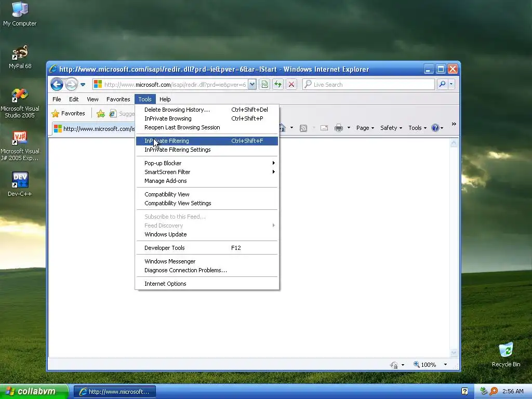Viewport: 532px width, 399px height.
Task: Open the Print dropdown arrow
Action: pos(349,128)
